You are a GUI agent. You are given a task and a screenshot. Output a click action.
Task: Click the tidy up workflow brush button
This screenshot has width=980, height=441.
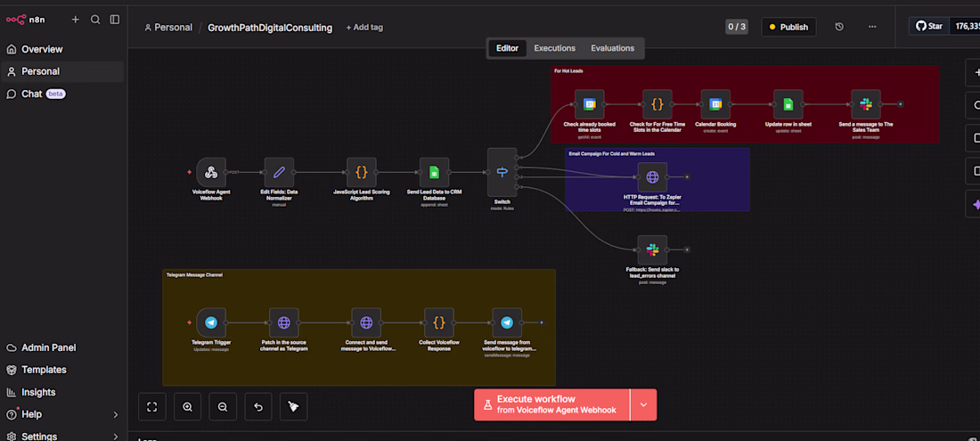click(294, 406)
